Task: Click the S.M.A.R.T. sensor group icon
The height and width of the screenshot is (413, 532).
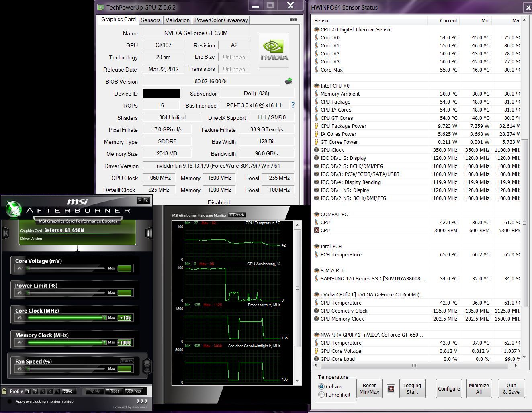Action: click(317, 270)
